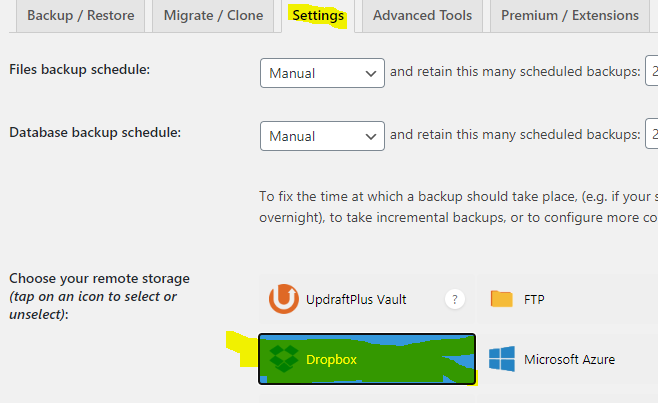Click the files retain backups number field
Image resolution: width=658 pixels, height=403 pixels.
(652, 71)
